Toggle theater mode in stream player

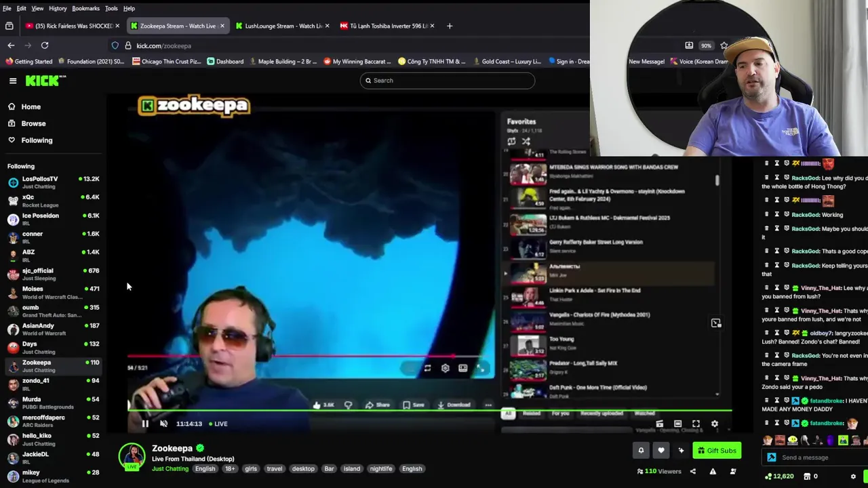[x=677, y=424]
